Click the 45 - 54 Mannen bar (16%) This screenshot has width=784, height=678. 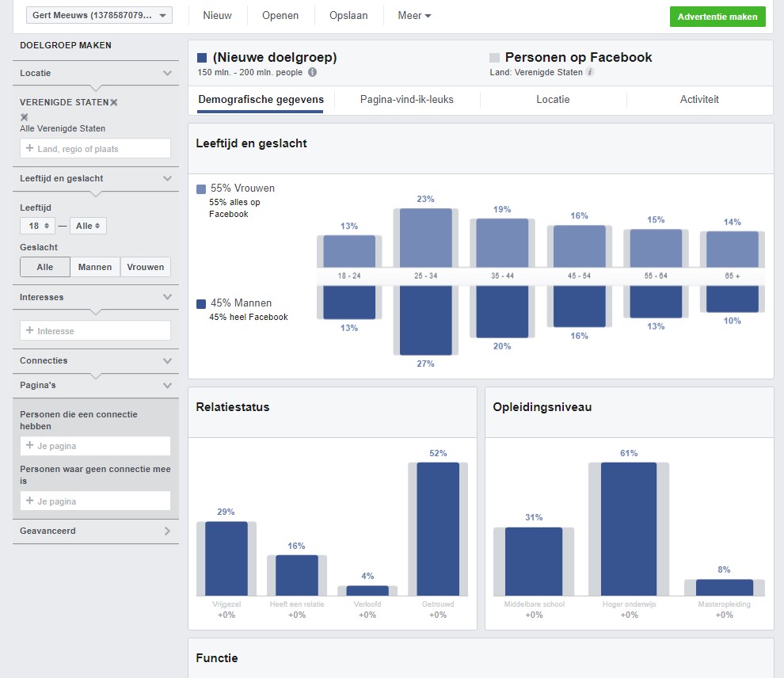click(x=579, y=307)
